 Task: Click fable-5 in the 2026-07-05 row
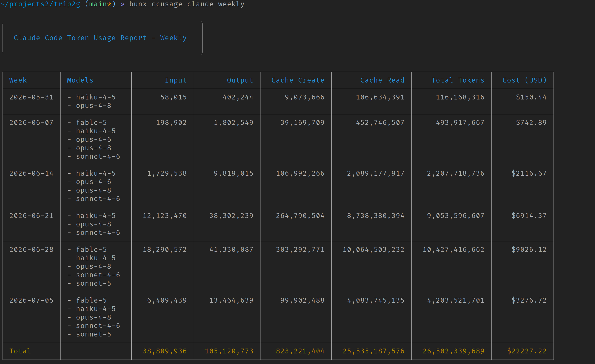click(x=91, y=300)
